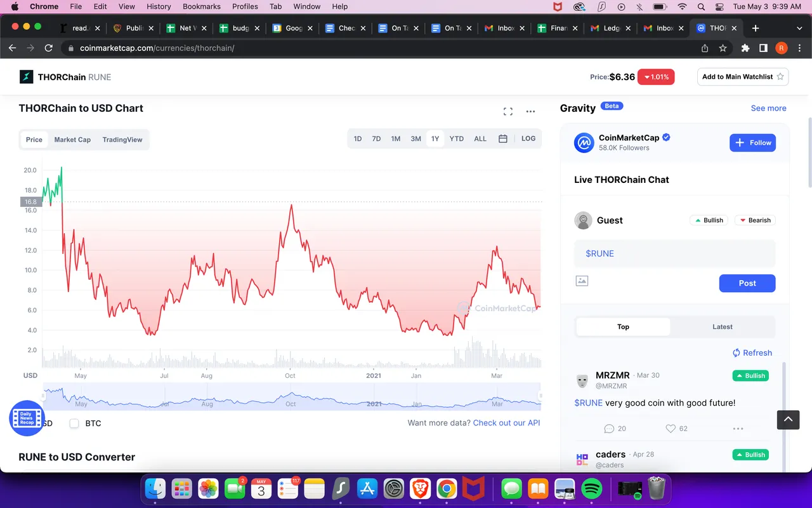
Task: Toggle LOG scale on the chart
Action: 528,138
